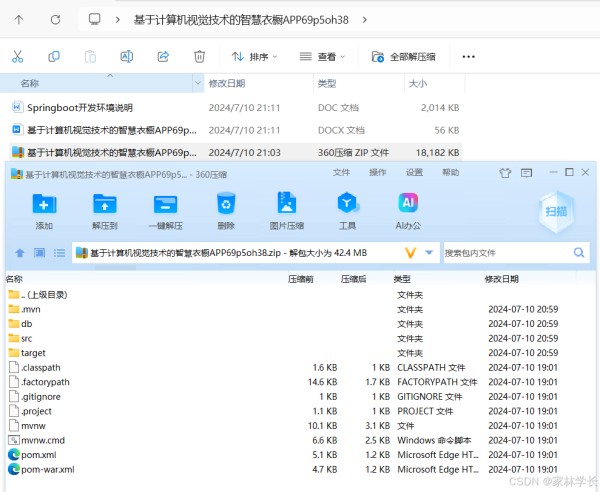Select the 18,182 KB ZIP file row
600x492 pixels.
[235, 152]
